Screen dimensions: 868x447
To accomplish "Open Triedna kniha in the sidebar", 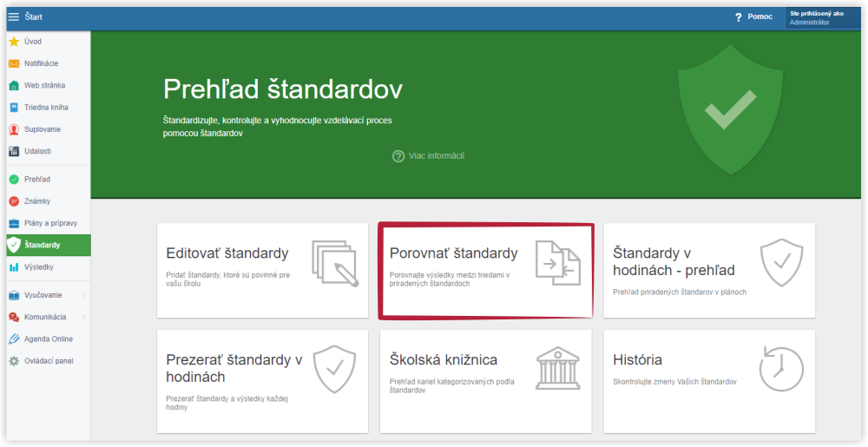I will [49, 108].
